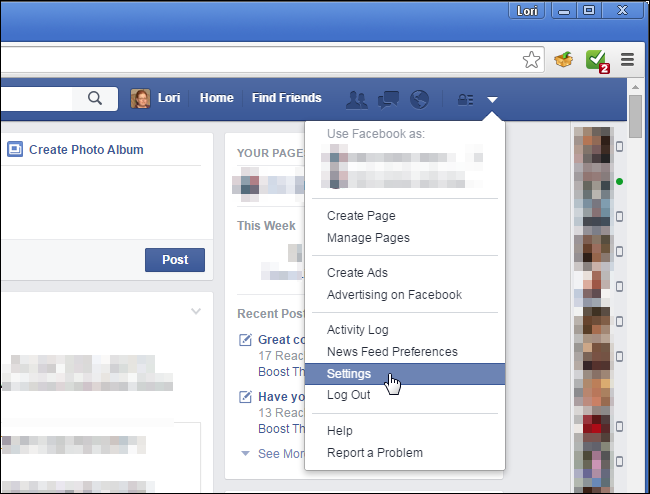Click inside the Facebook search field
The image size is (650, 494).
(x=37, y=98)
